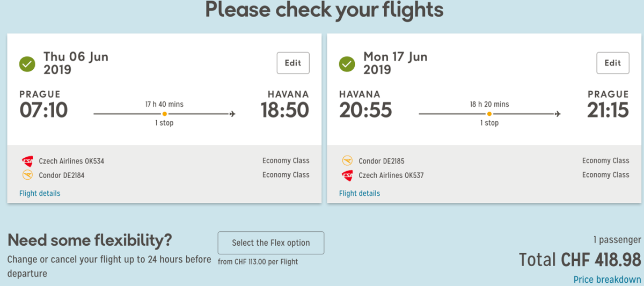Click the return flight stop dot marker
Screen dimensions: 644x286
pos(489,114)
